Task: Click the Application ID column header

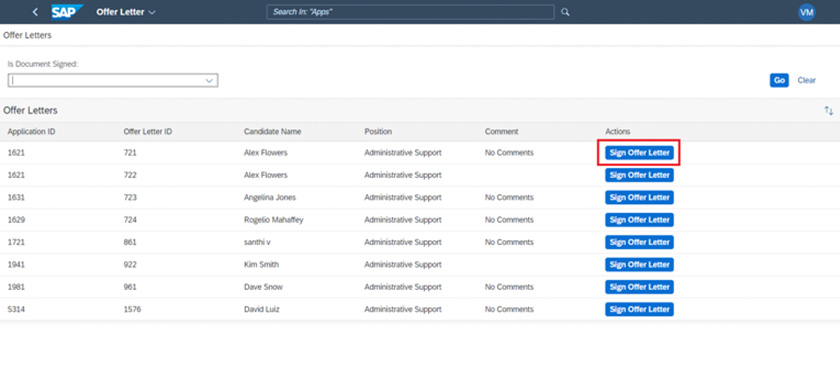Action: 31,131
